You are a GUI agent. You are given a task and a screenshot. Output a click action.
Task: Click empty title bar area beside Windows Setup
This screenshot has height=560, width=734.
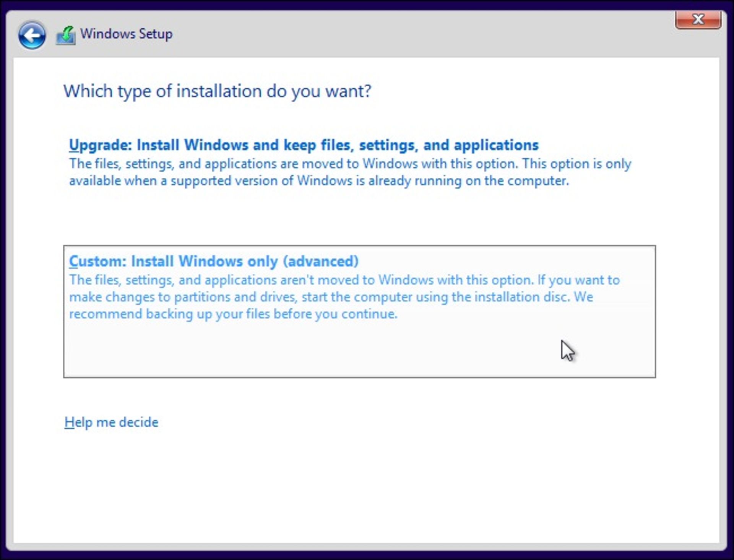421,34
